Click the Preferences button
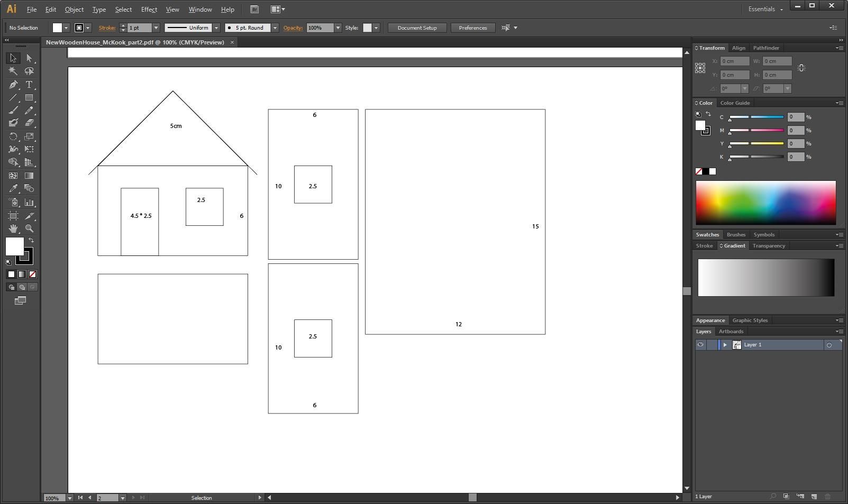Image resolution: width=848 pixels, height=504 pixels. [x=473, y=28]
